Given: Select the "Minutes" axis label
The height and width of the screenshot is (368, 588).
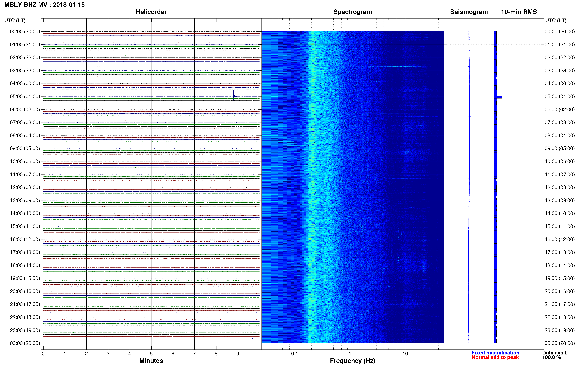Looking at the screenshot, I should 151,361.
